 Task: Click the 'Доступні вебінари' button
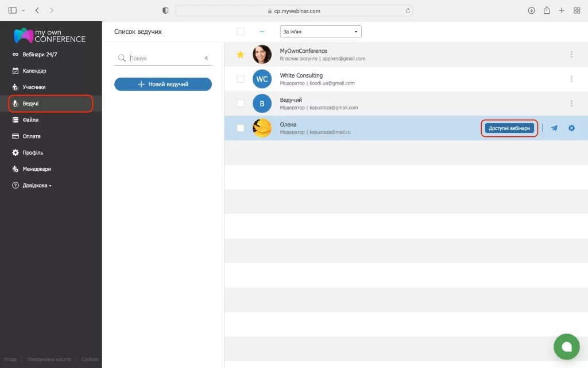click(509, 128)
